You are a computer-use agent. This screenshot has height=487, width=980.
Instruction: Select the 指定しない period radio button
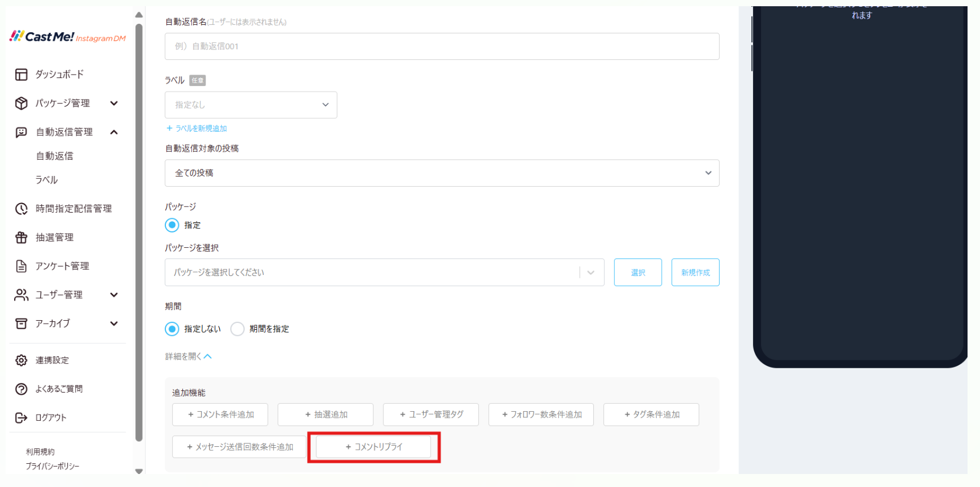[x=172, y=329]
